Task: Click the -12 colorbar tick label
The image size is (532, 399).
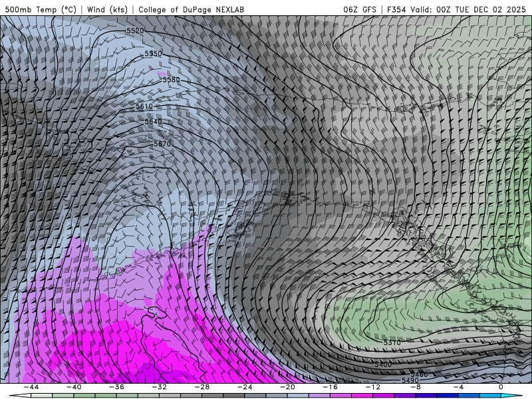Action: click(x=373, y=387)
